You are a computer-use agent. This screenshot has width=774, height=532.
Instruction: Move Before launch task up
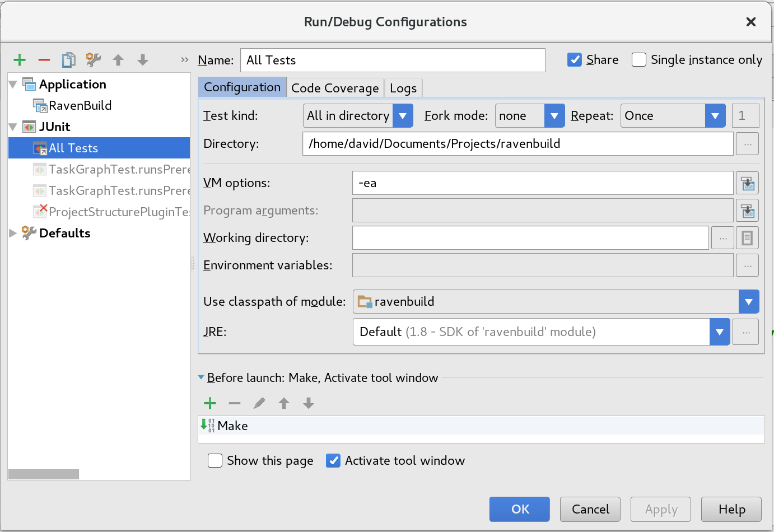(284, 403)
